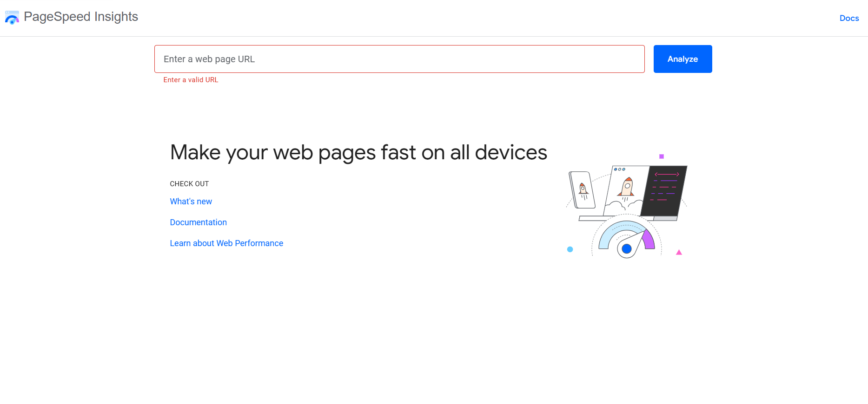Screen dimensions: 868x404
Task: Open "Learn about Web Performance" link
Action: [x=226, y=243]
